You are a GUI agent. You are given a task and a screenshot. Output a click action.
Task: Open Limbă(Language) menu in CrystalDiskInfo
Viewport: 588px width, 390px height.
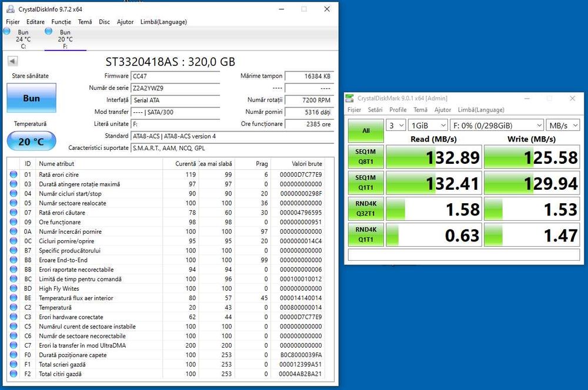(x=163, y=22)
